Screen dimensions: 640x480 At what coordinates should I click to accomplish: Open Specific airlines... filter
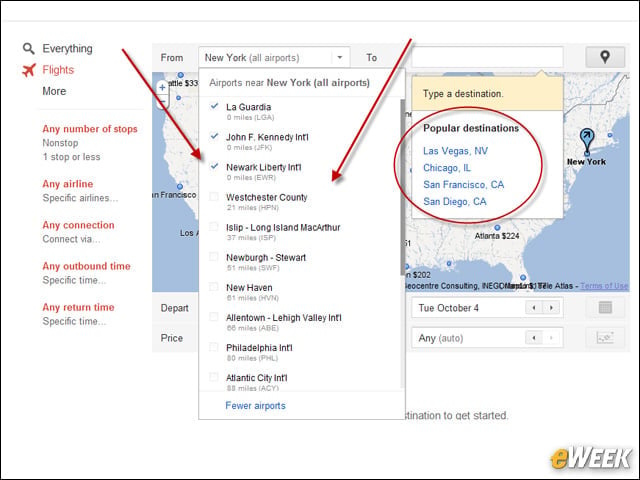pos(80,198)
